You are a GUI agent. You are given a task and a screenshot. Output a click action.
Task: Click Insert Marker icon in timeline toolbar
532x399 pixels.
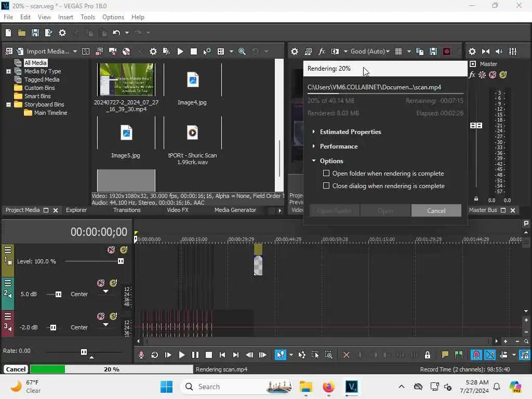click(445, 355)
